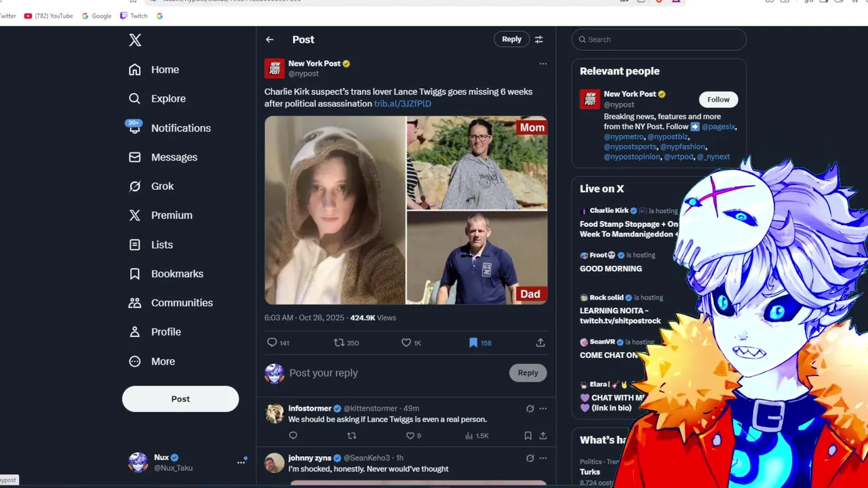Open the @pagesix mention link
Image resolution: width=868 pixels, height=488 pixels.
click(719, 127)
